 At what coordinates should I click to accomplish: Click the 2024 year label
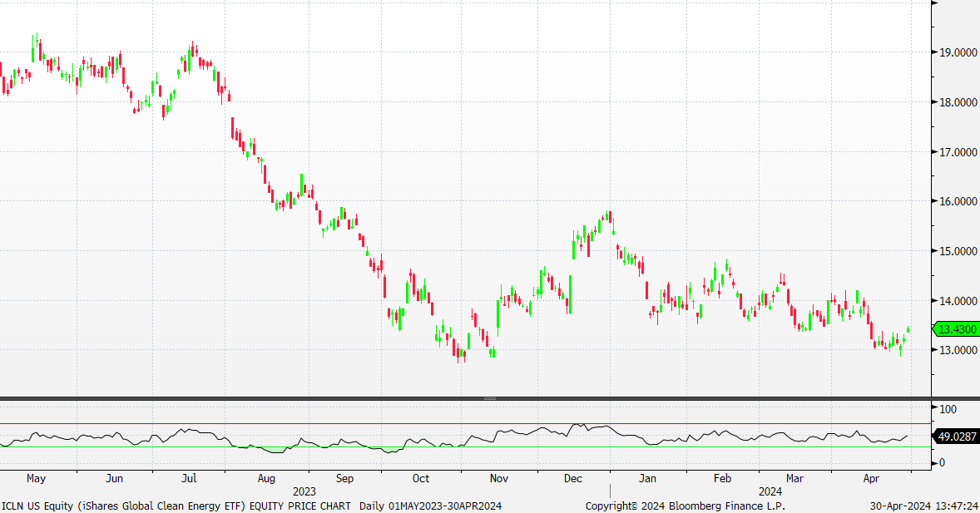[x=770, y=491]
